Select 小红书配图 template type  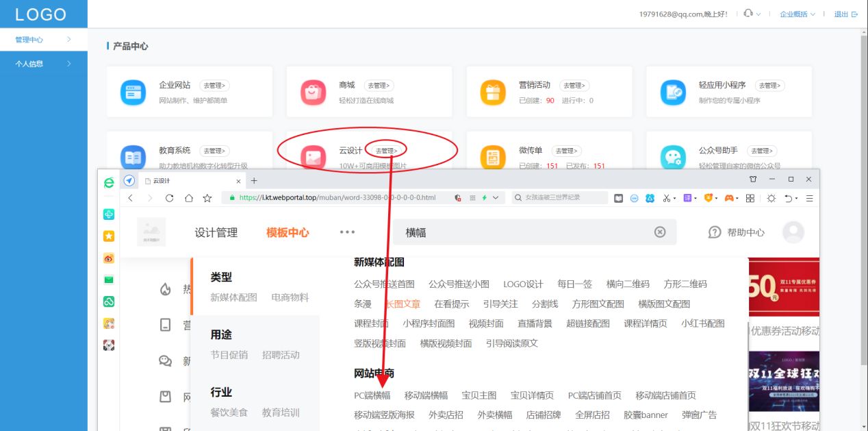click(702, 323)
